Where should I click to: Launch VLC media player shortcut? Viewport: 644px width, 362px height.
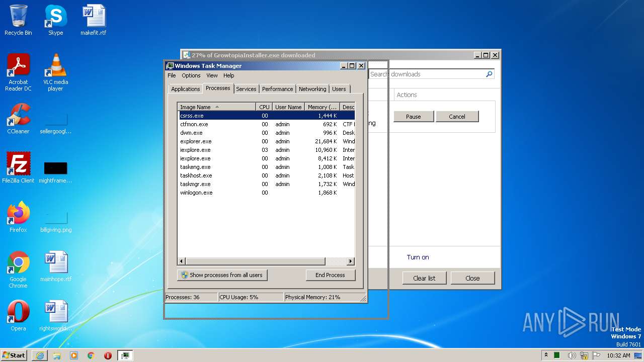click(55, 72)
